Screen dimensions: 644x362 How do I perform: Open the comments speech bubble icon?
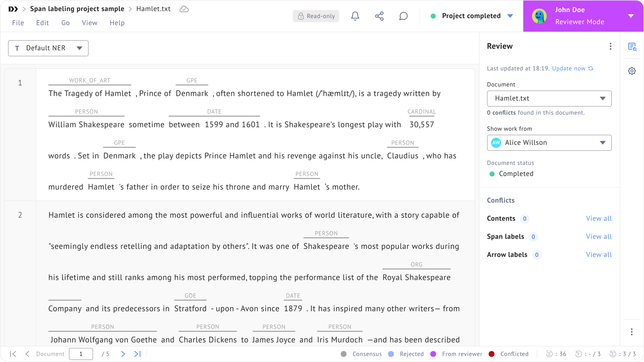(x=403, y=16)
